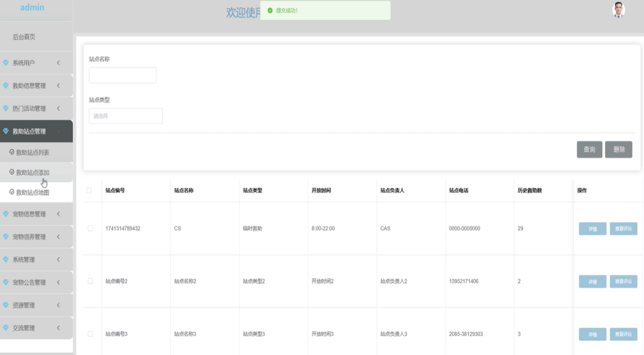This screenshot has height=355, width=644.
Task: Open the 救助站点添加 submenu item
Action: [36, 172]
